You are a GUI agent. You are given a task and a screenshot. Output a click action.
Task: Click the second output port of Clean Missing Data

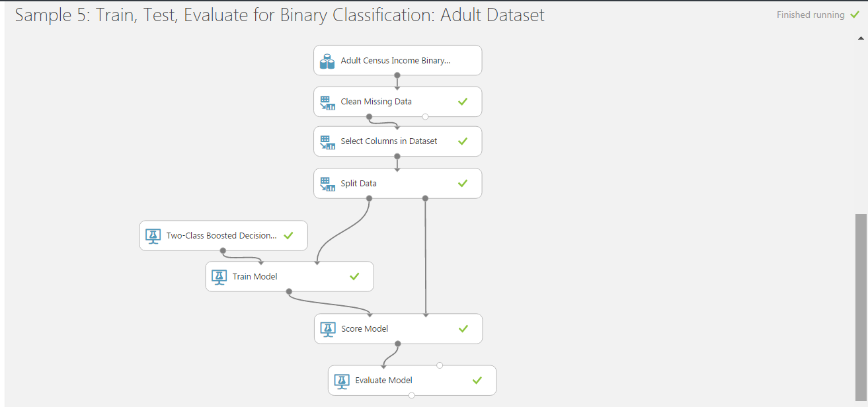click(x=425, y=116)
